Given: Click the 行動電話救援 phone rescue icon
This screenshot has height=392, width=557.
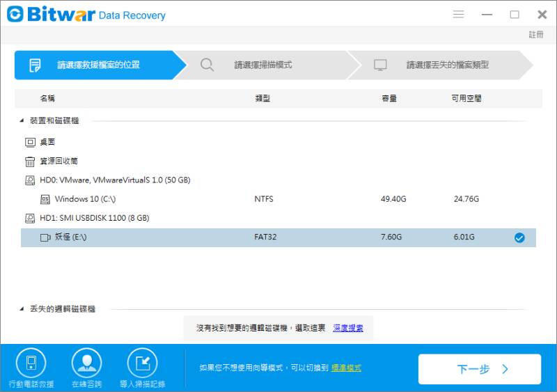Looking at the screenshot, I should (31, 363).
